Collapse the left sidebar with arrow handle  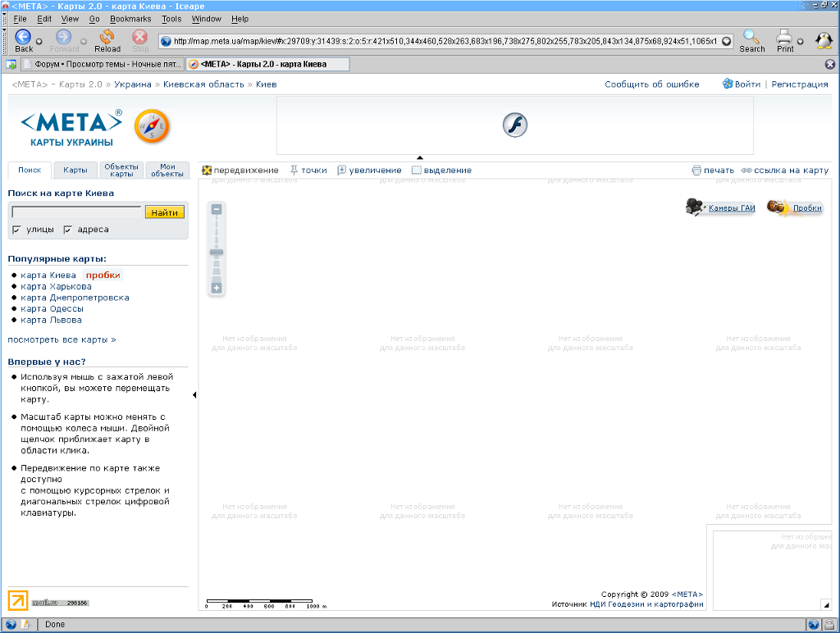point(194,395)
